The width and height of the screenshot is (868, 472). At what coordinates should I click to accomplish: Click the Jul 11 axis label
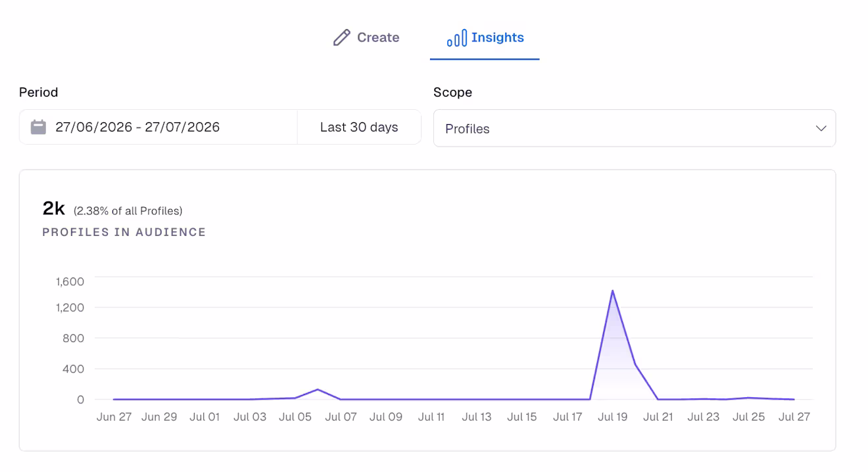(431, 417)
